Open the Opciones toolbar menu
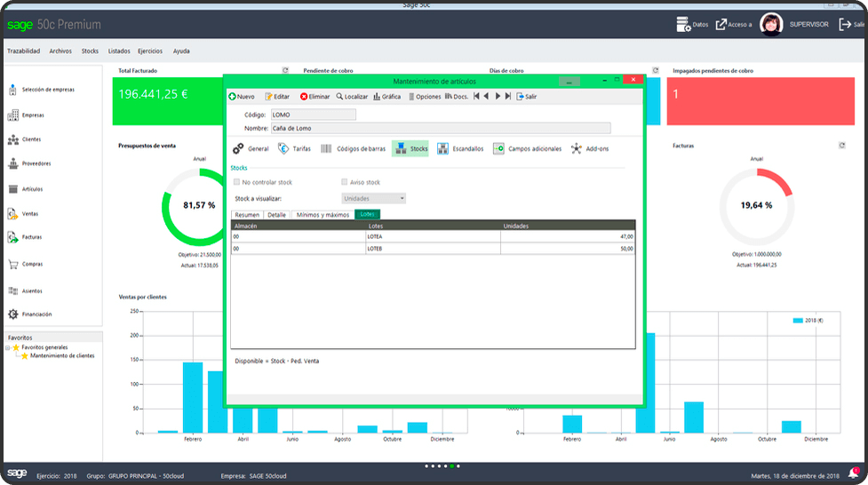Viewport: 868px width, 485px height. (x=425, y=96)
